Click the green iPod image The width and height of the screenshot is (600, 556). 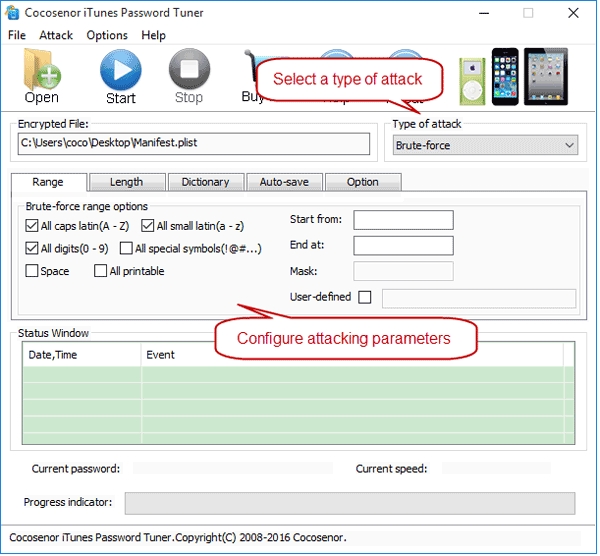tap(472, 81)
